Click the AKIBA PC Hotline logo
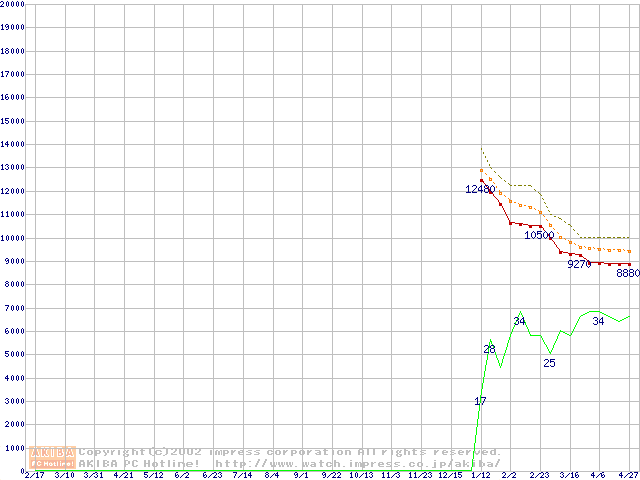 pos(53,457)
